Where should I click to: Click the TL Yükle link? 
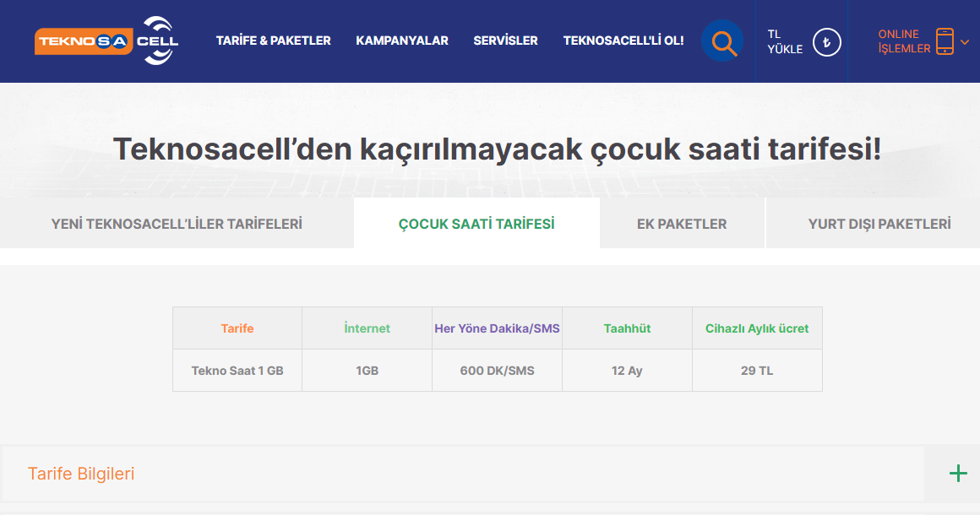coord(785,42)
